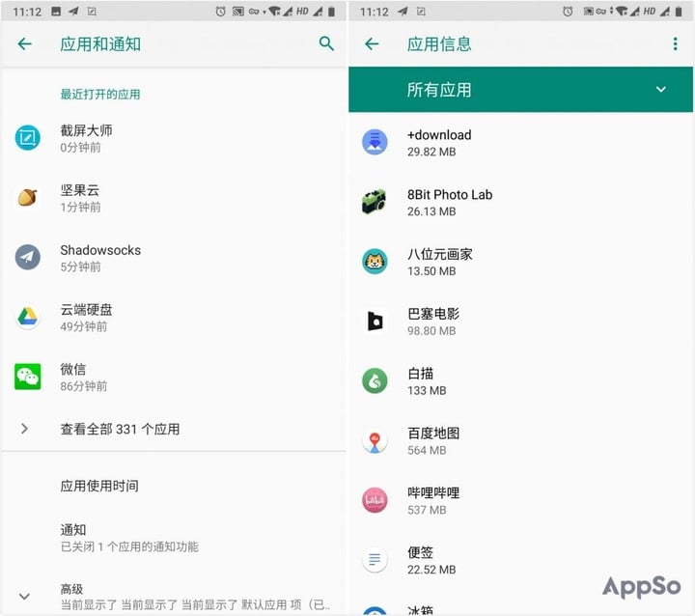This screenshot has height=616, width=695.
Task: Select 百度地图 app name
Action: coord(433,433)
